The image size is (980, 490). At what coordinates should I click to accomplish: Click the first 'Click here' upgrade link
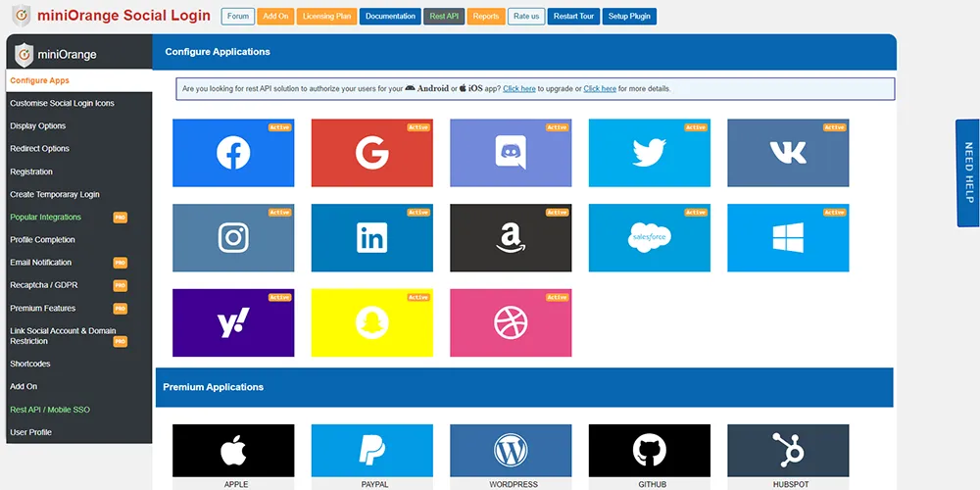pyautogui.click(x=519, y=89)
